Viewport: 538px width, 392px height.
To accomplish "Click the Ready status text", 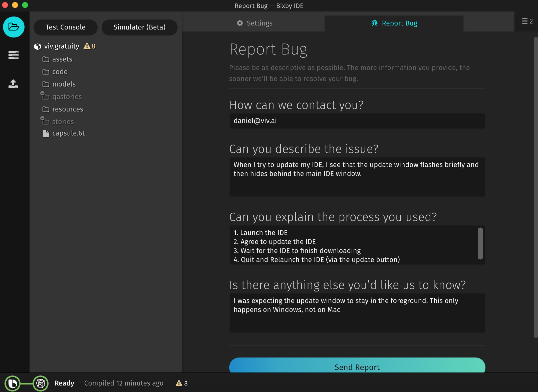I will (x=64, y=383).
